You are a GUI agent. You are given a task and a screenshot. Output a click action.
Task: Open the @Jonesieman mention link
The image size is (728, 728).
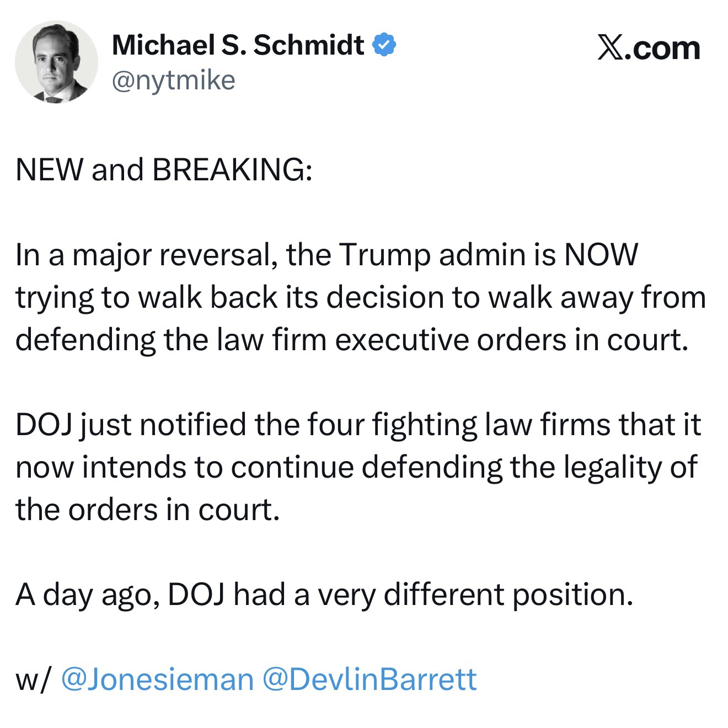point(157,678)
